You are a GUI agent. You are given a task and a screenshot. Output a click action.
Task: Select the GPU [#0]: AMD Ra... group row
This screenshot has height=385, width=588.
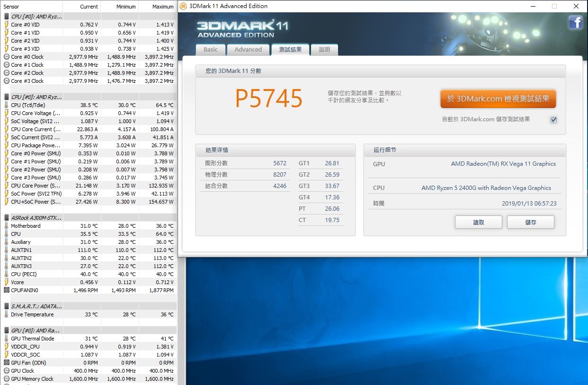[89, 331]
